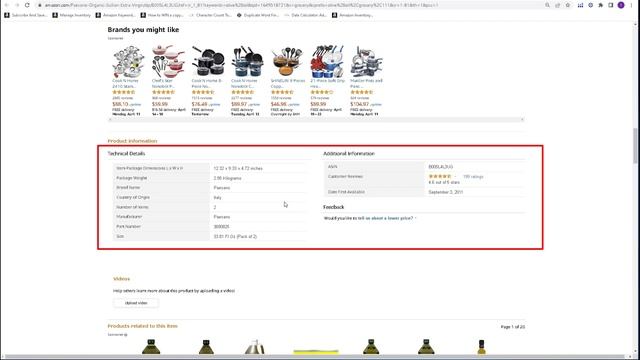Image resolution: width=640 pixels, height=360 pixels.
Task: Click the Sponsored info icon under related products
Action: click(125, 335)
